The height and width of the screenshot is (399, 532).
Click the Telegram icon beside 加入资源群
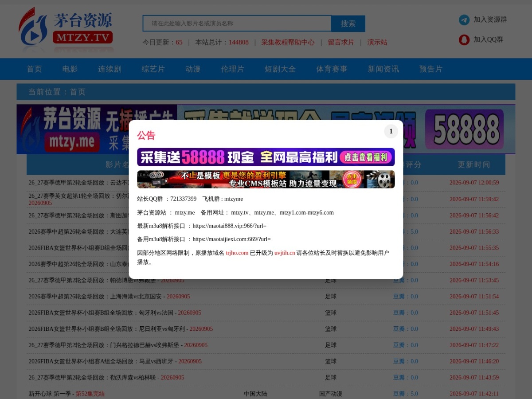click(464, 20)
